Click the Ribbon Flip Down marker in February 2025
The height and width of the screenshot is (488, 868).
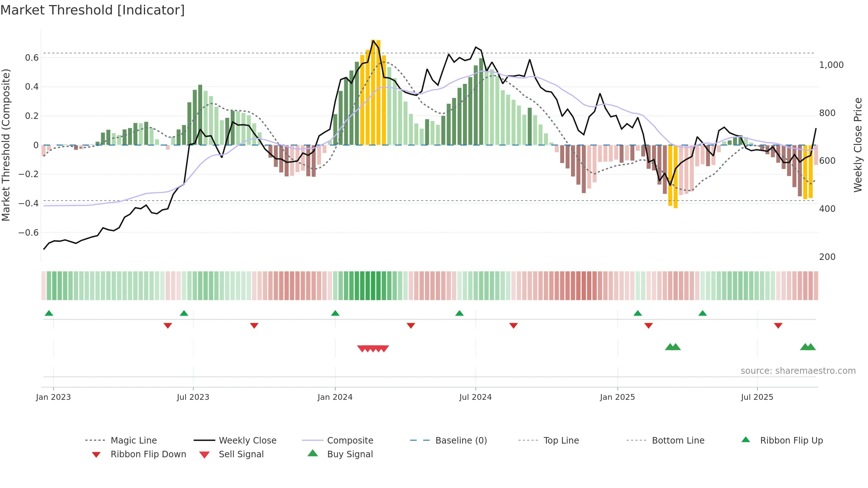click(x=648, y=326)
